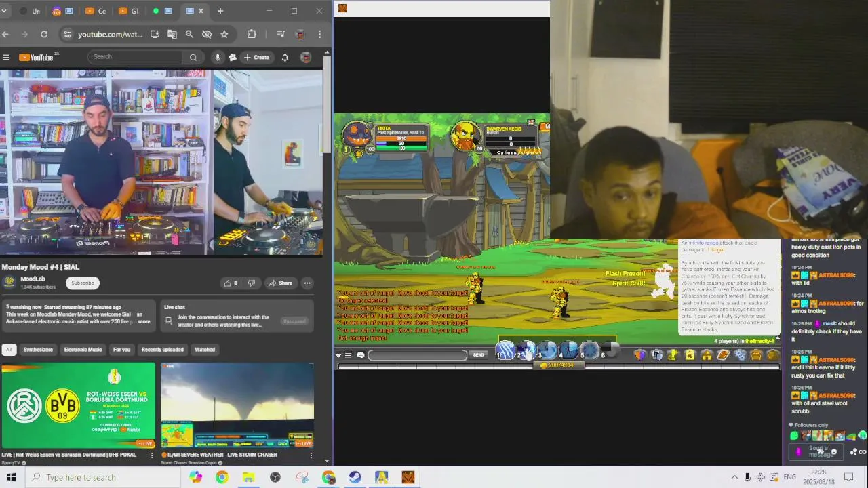Select the 'For you' filter chip
868x488 pixels.
[x=121, y=350]
